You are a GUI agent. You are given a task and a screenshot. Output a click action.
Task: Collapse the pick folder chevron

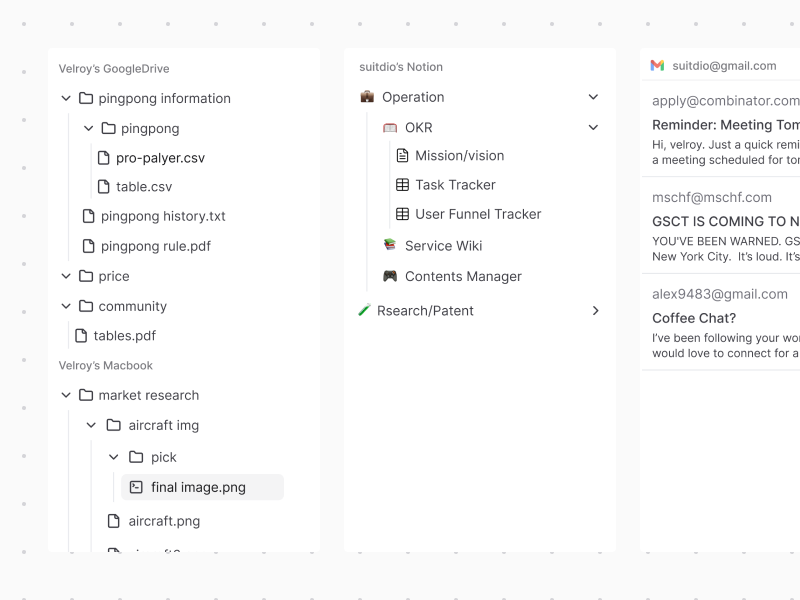coord(114,457)
